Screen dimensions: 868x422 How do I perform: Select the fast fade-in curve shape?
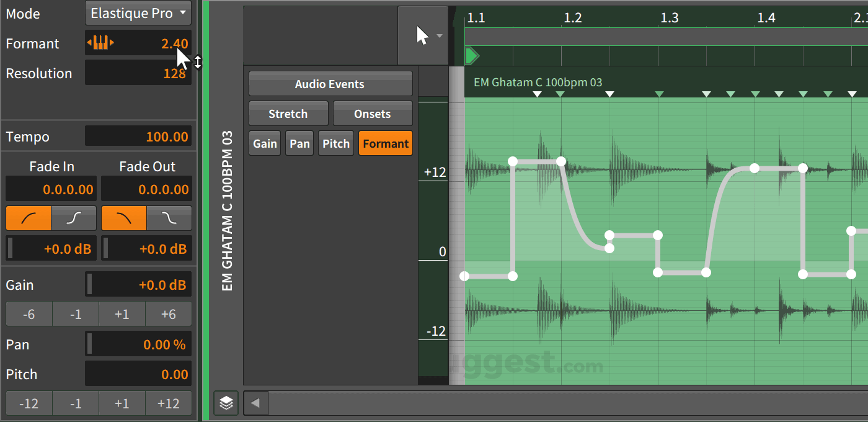pos(28,218)
